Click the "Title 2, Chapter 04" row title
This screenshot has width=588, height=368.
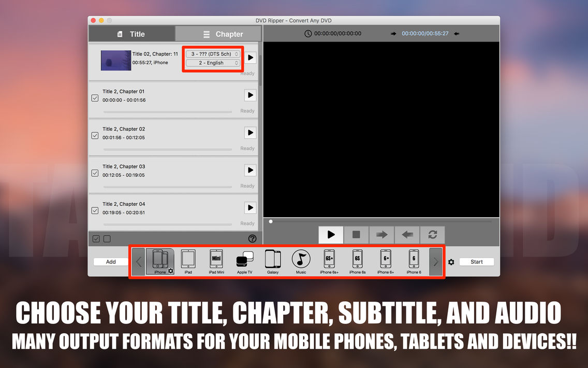(124, 204)
